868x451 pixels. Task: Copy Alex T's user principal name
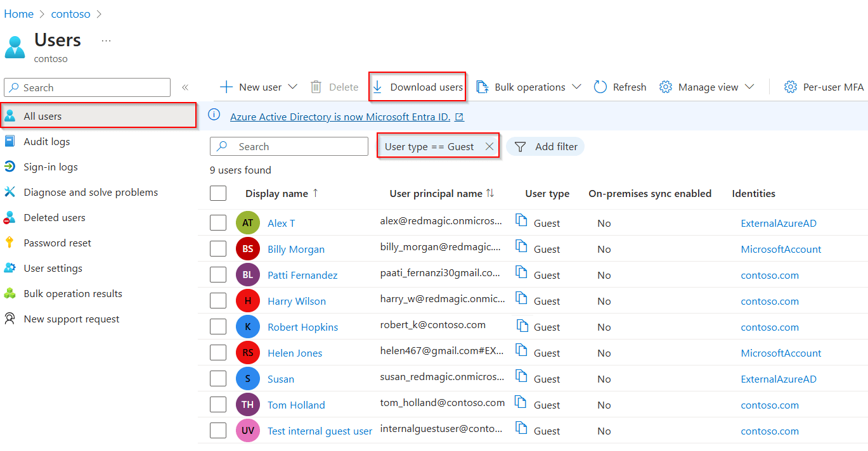(521, 222)
